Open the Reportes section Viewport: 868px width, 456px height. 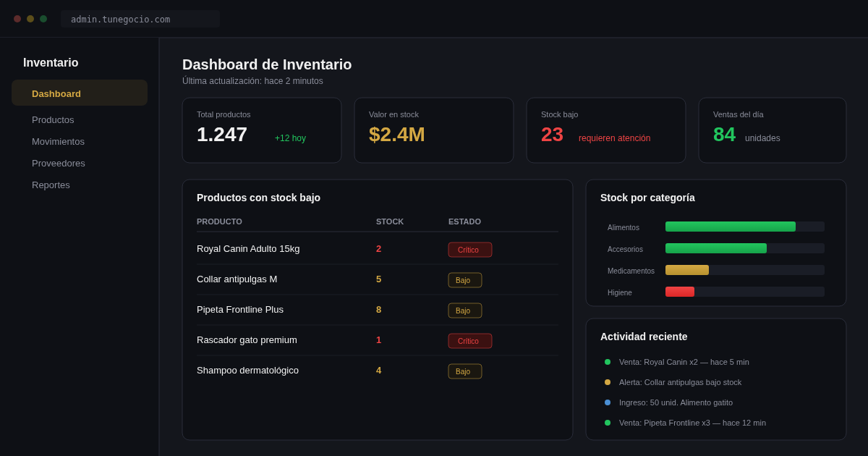[x=51, y=185]
